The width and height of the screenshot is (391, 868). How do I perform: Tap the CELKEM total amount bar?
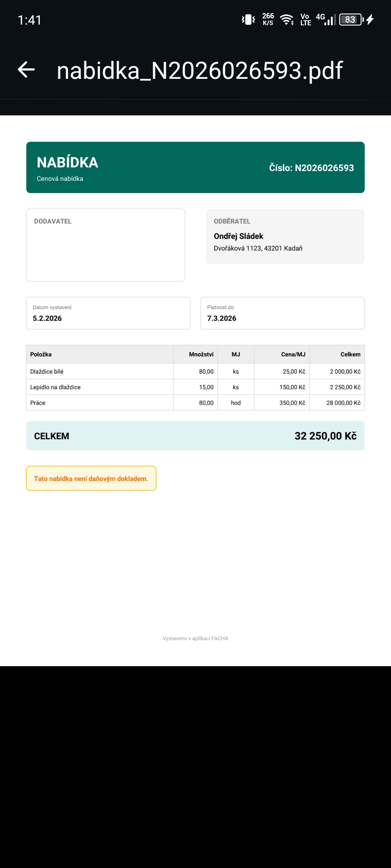(195, 436)
